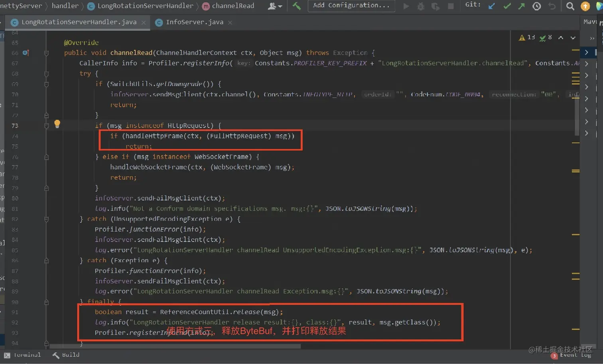Open the Terminal tool window
This screenshot has height=364, width=603.
22,355
